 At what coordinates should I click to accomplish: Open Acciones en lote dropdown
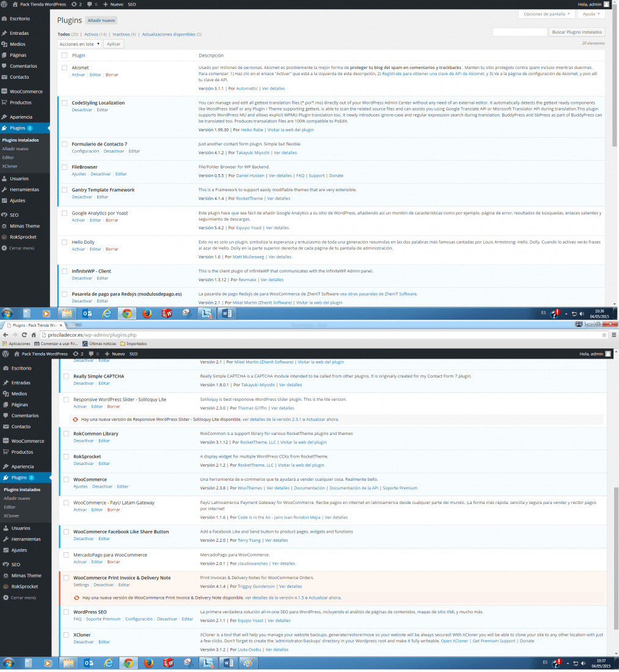point(79,44)
